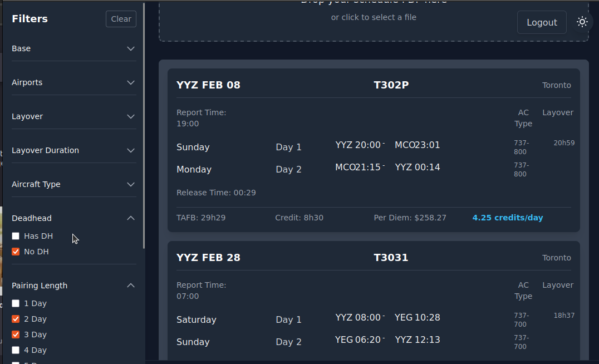Image resolution: width=599 pixels, height=364 pixels.
Task: Tick the 4 Day checkbox
Action: tap(16, 350)
